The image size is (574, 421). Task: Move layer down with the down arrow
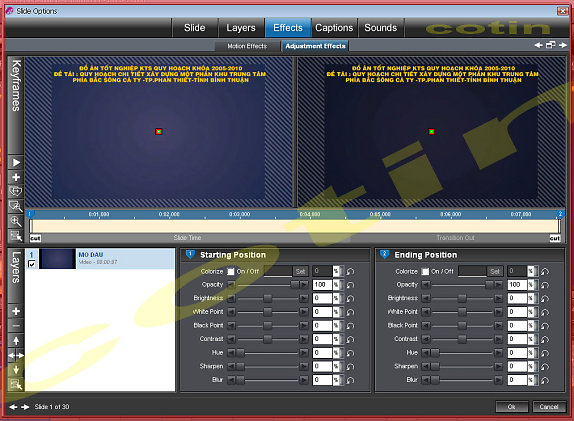16,370
